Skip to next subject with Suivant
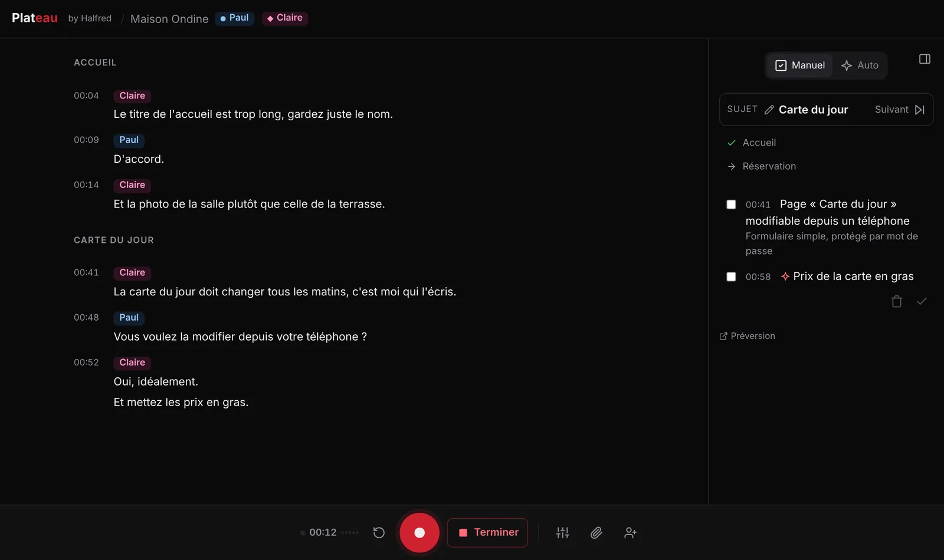 click(x=900, y=110)
